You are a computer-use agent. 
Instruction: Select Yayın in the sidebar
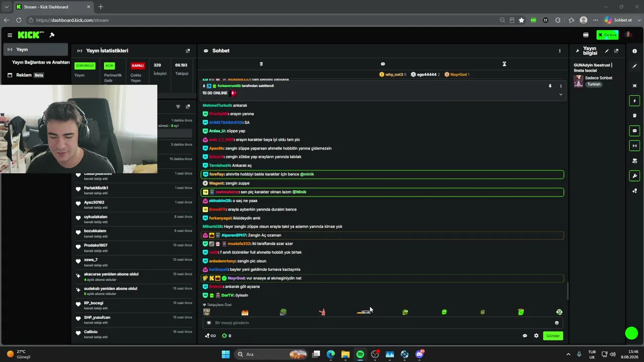tap(36, 49)
